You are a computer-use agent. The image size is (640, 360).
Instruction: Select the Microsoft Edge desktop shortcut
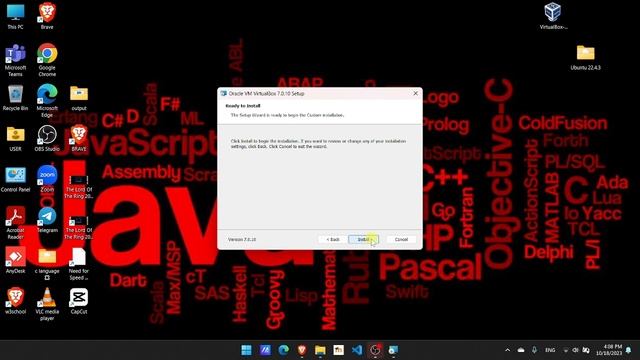(47, 101)
